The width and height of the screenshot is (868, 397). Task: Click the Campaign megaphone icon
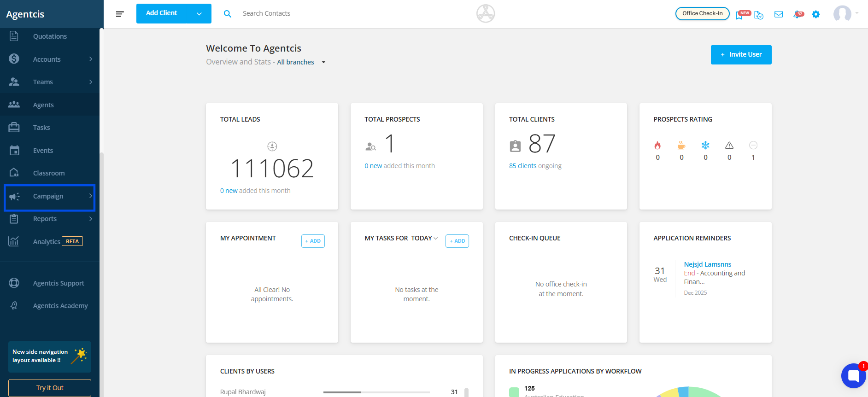coord(14,197)
